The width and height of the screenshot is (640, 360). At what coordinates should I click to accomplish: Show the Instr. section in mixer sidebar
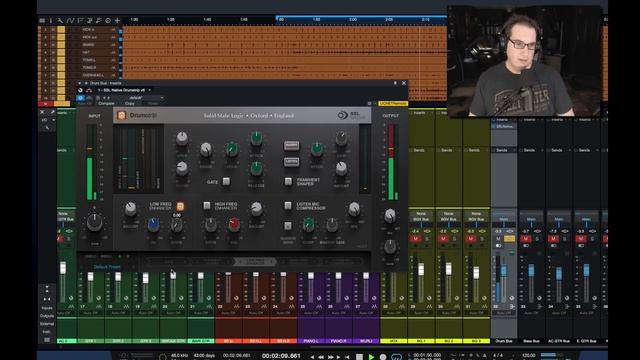[47, 331]
